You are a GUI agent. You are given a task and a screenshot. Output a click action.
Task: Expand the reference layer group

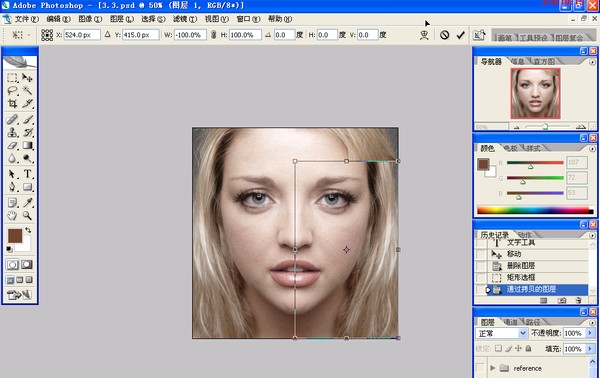(x=492, y=368)
